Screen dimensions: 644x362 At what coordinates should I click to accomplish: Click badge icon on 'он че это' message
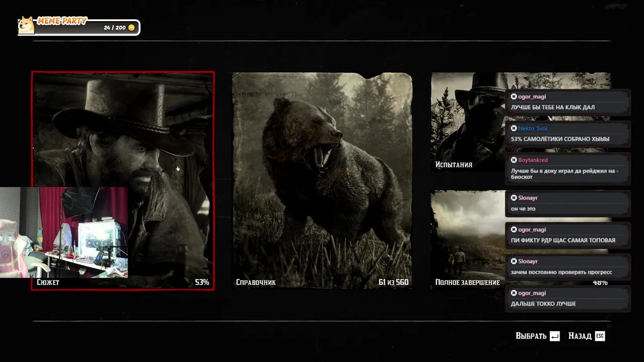(x=514, y=198)
